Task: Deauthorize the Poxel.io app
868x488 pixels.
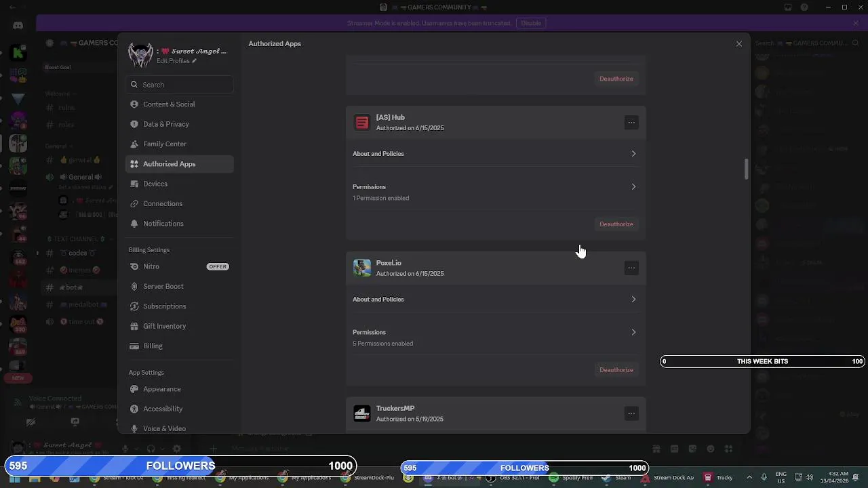Action: (616, 370)
